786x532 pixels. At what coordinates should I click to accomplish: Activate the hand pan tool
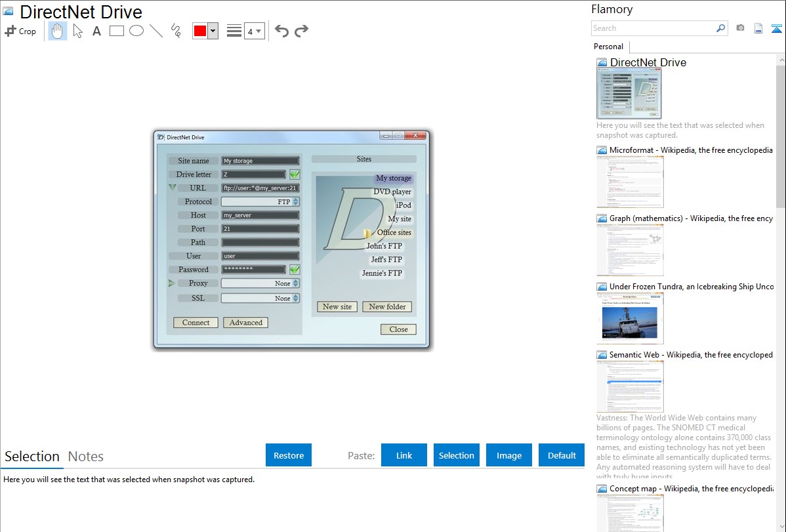pos(57,31)
